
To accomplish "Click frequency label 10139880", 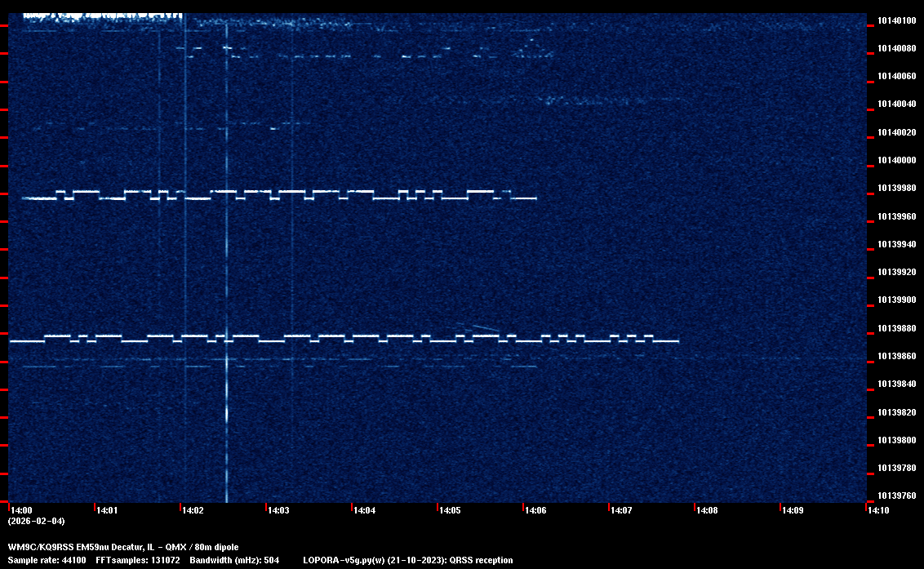I will click(897, 328).
